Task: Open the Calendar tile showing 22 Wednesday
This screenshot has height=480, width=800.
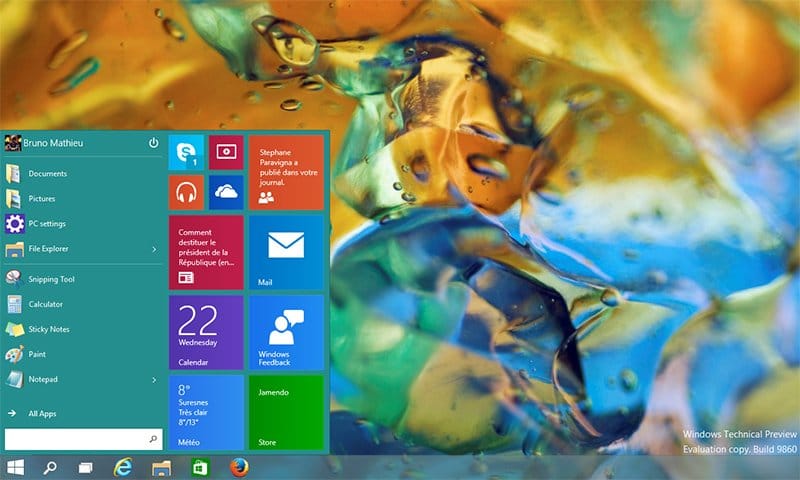Action: pyautogui.click(x=206, y=333)
